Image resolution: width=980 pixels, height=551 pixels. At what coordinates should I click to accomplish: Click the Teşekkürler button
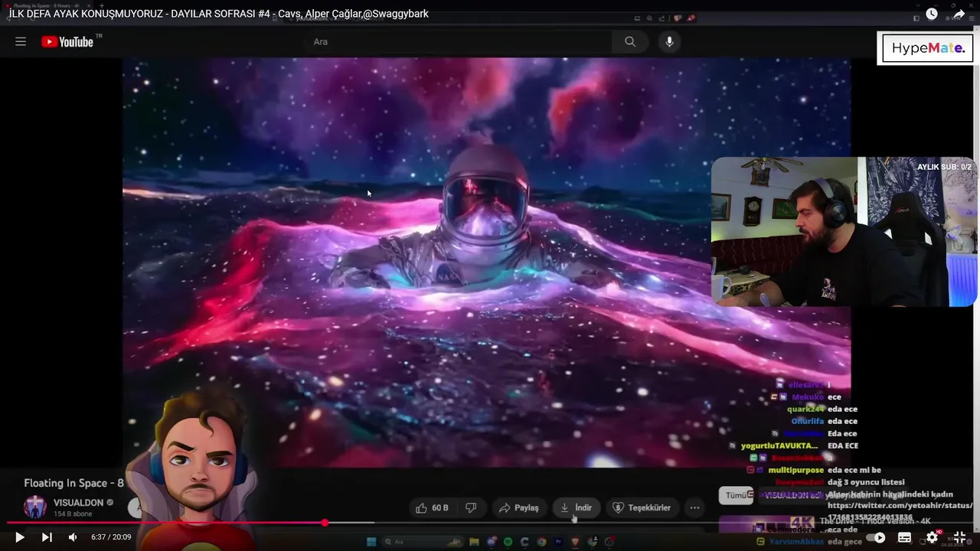(642, 507)
